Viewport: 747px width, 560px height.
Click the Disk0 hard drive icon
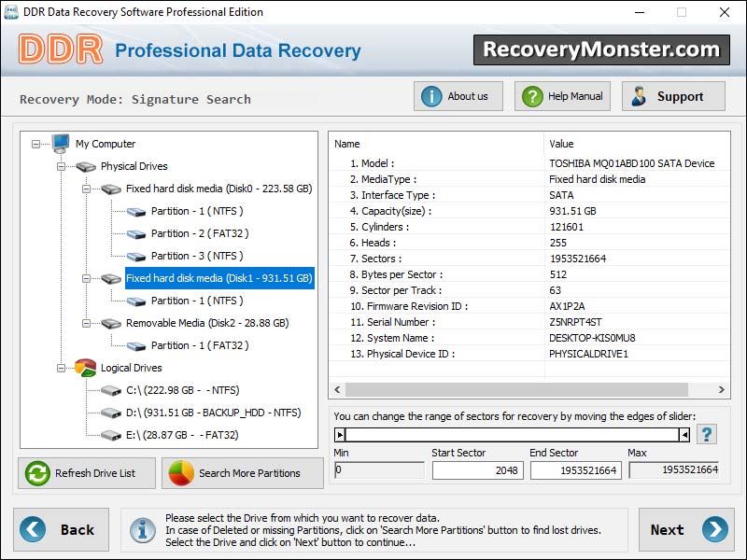(x=111, y=189)
